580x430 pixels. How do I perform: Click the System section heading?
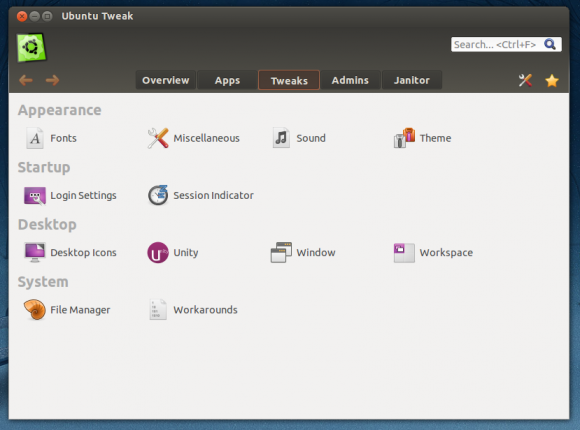coord(43,282)
